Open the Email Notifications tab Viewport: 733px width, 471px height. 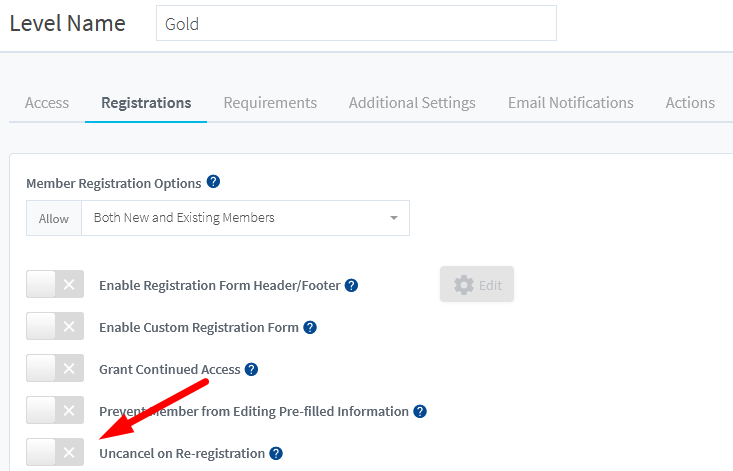[570, 103]
